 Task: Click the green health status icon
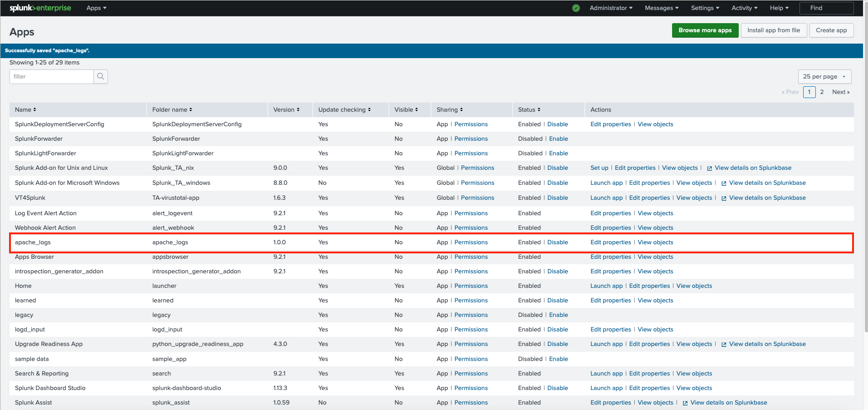[576, 8]
